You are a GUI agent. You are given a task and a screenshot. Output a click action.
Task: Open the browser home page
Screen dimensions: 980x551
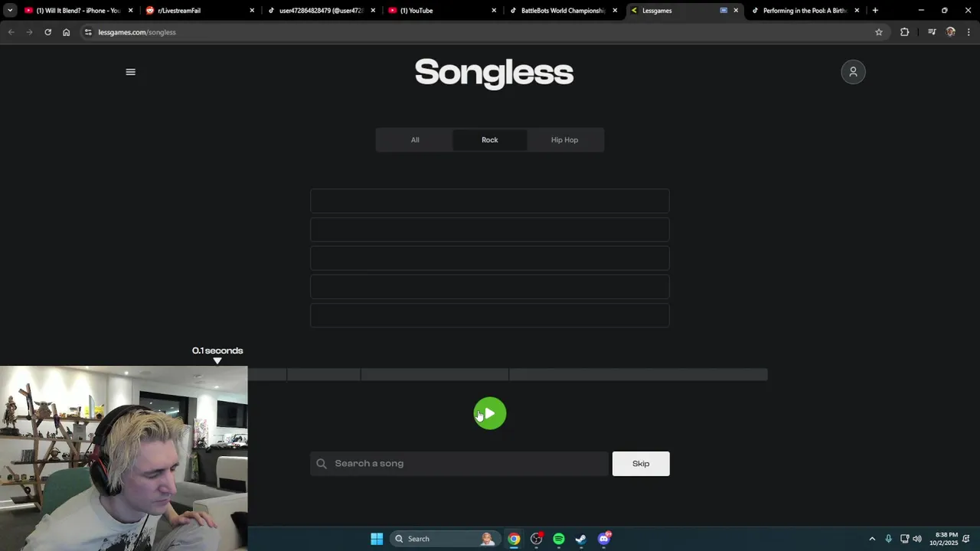tap(66, 32)
